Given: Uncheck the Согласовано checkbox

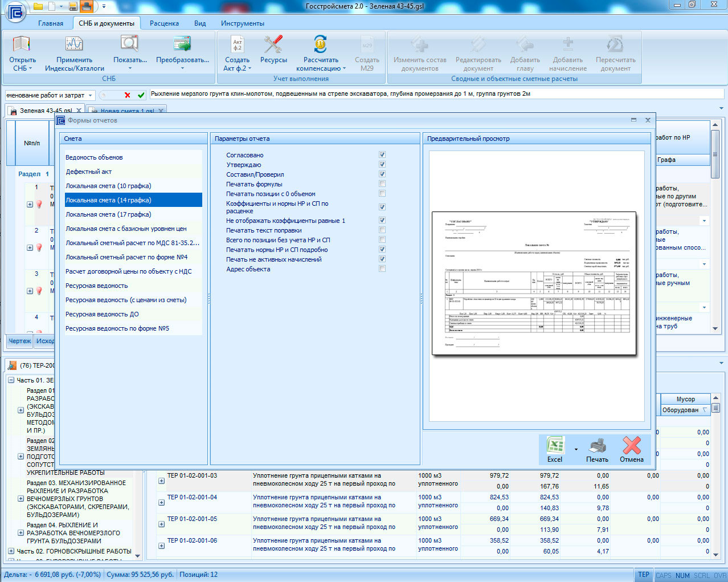Looking at the screenshot, I should (x=382, y=155).
